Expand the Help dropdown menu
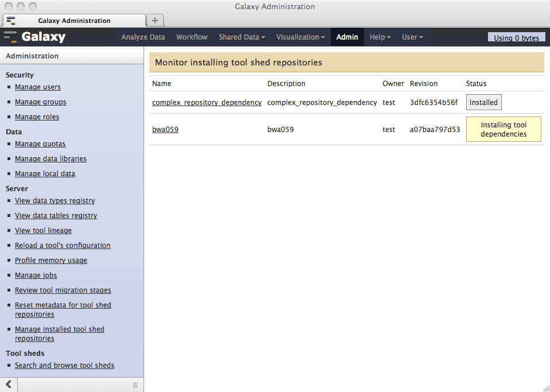 (x=380, y=37)
